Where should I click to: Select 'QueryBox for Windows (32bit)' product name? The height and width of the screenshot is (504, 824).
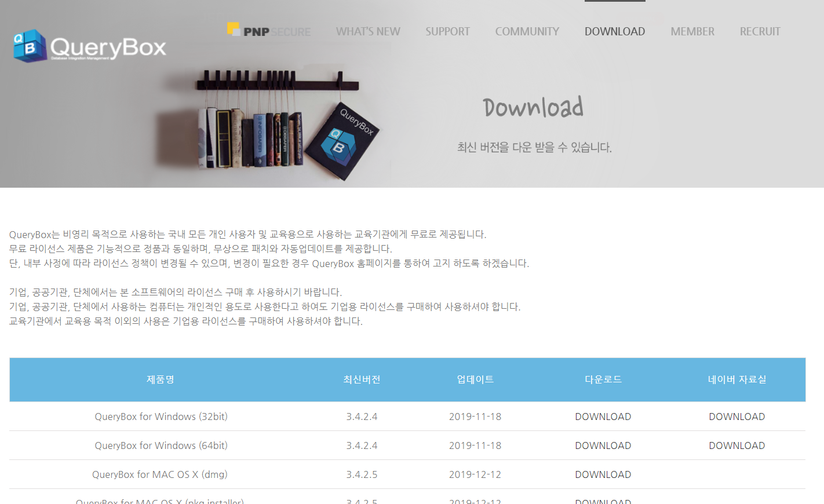(x=161, y=417)
